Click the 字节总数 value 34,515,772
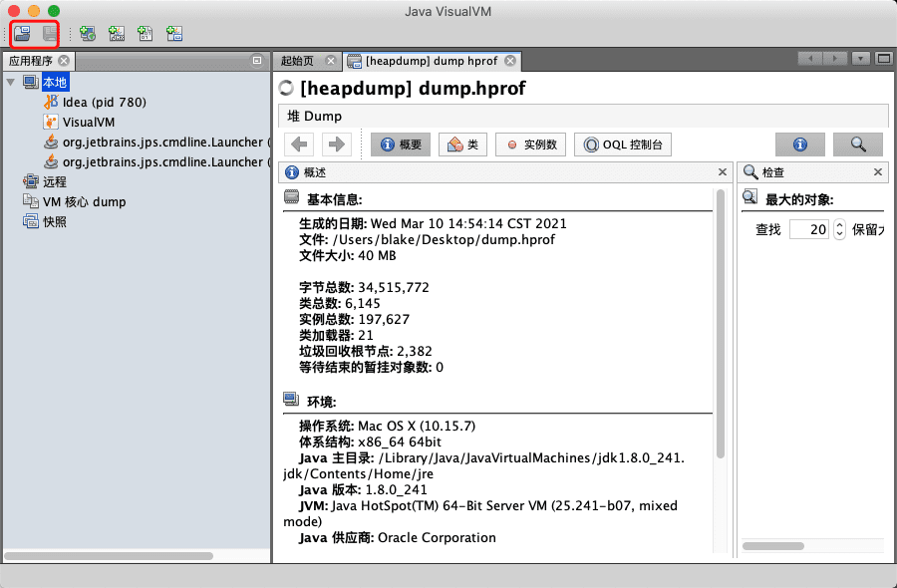897x588 pixels. pos(394,288)
